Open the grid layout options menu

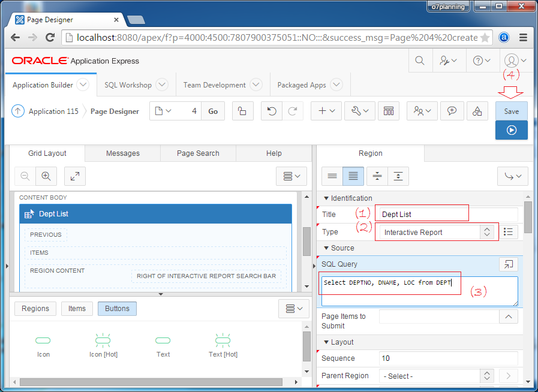[x=291, y=176]
